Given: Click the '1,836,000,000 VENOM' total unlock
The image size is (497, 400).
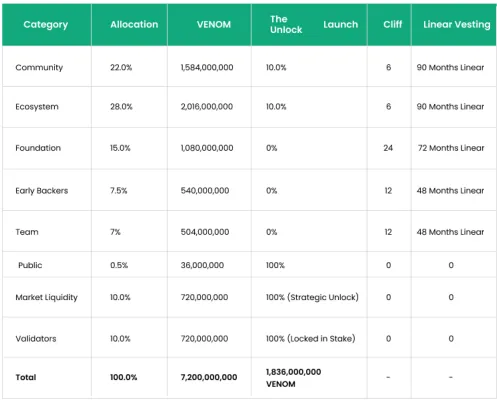Looking at the screenshot, I should click(293, 378).
